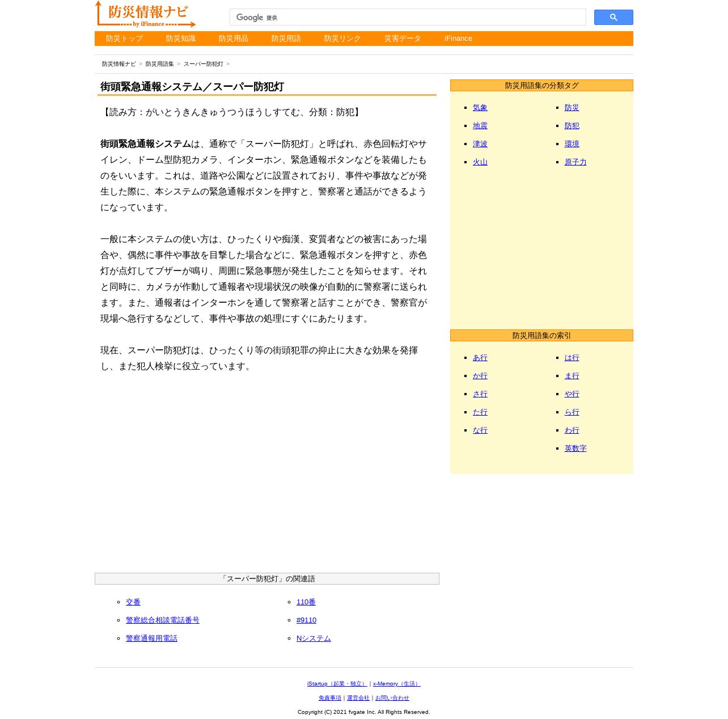This screenshot has width=728, height=719.
Task: Open the related term 警察通報用電話
Action: coord(151,638)
